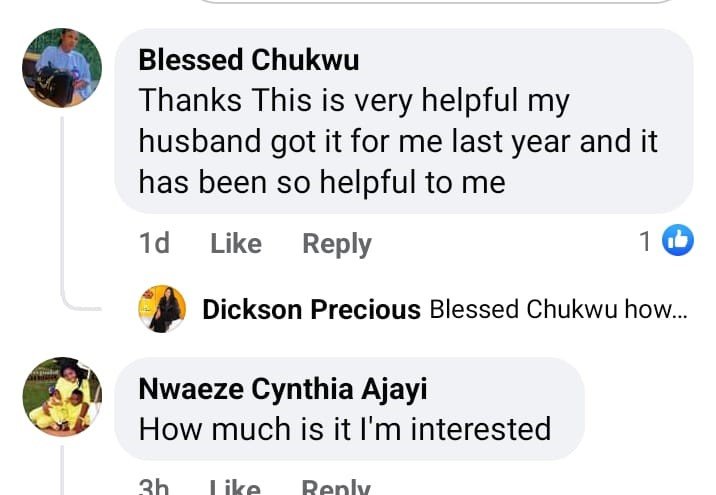This screenshot has height=495, width=716.
Task: Like Blessed Chukwu's comment
Action: 236,243
